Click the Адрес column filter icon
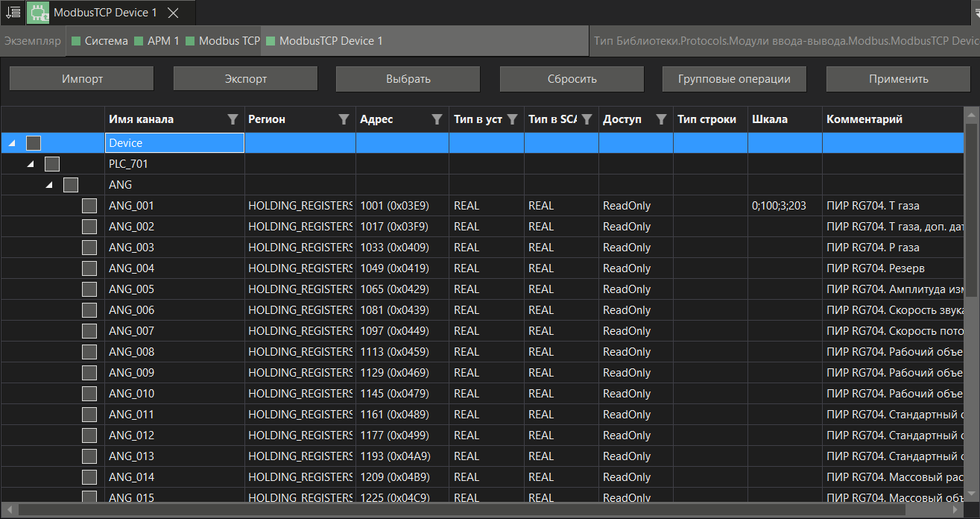This screenshot has width=980, height=519. click(437, 119)
